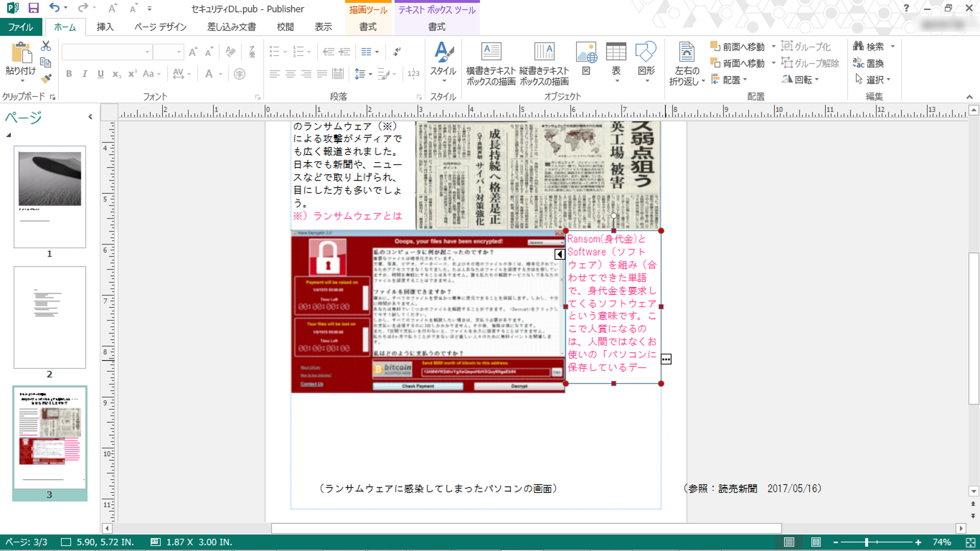Collapse the Pages navigation pane
This screenshot has width=980, height=551.
[90, 117]
